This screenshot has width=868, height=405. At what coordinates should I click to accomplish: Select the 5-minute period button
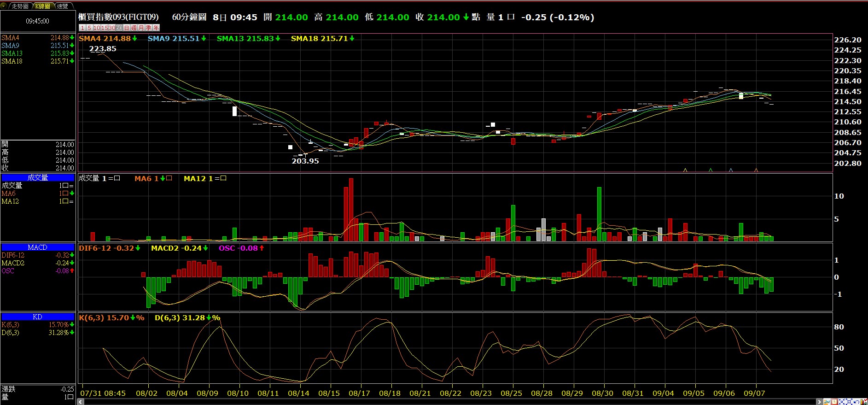click(89, 28)
